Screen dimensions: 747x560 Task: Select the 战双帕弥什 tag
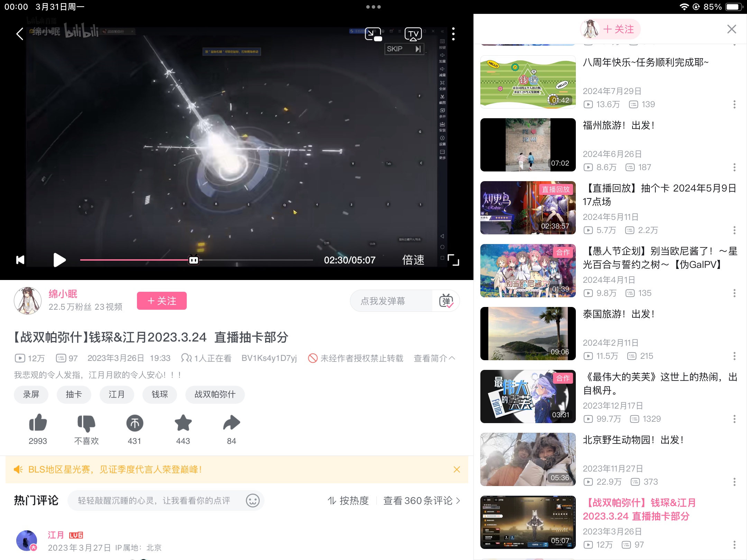click(215, 394)
